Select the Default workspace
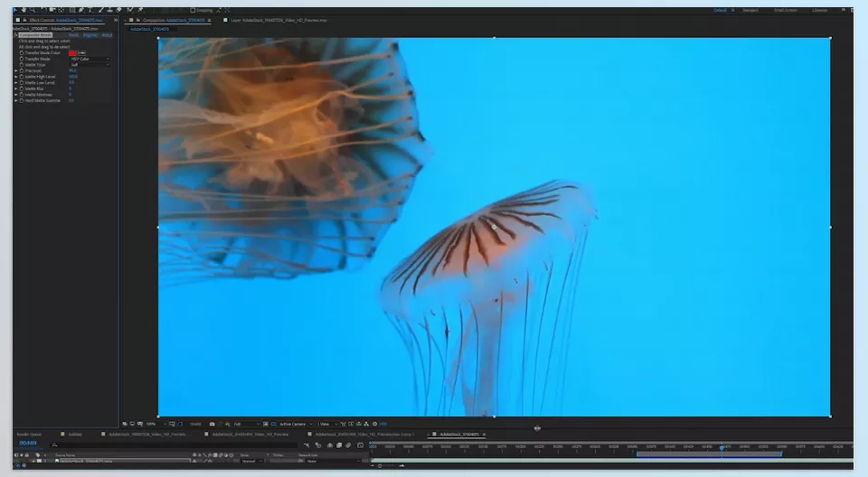This screenshot has width=868, height=477. 720,10
